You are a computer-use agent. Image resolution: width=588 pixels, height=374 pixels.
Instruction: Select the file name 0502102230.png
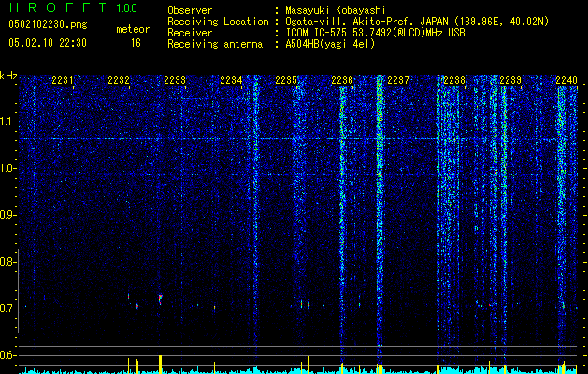[x=48, y=24]
